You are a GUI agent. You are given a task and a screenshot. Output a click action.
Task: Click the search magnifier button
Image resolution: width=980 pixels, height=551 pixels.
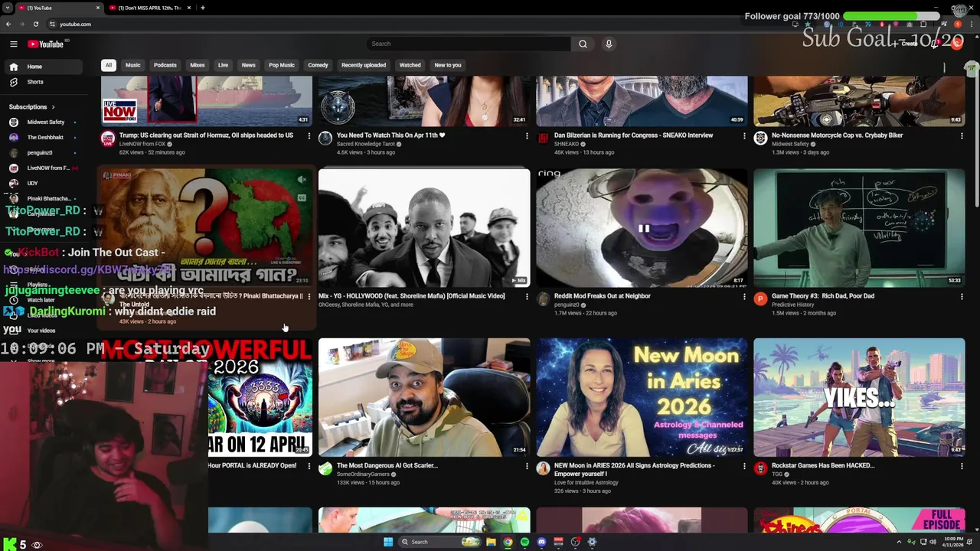pos(583,44)
